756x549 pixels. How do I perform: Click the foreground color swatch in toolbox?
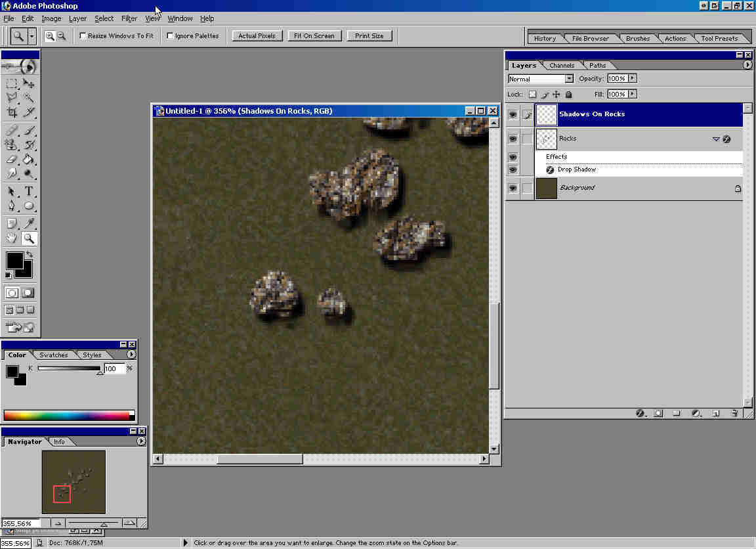[x=14, y=260]
